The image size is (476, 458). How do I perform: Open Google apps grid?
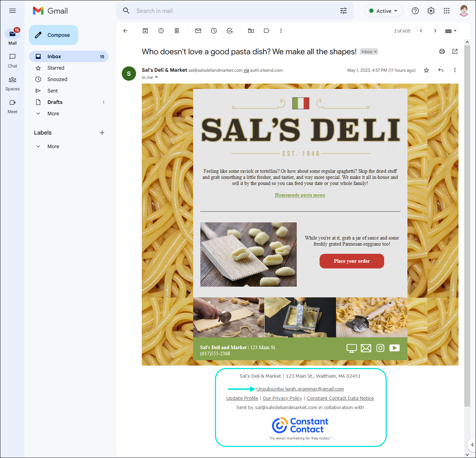click(447, 11)
